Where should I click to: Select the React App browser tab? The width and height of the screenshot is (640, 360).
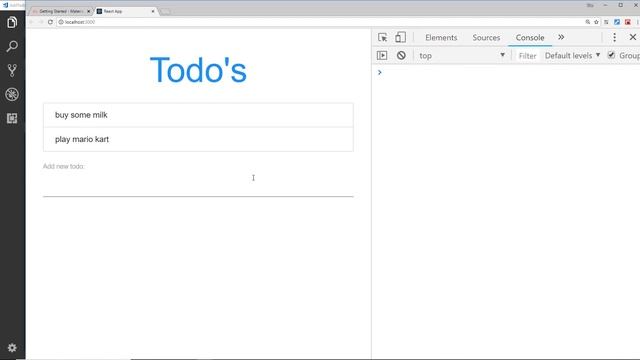tap(126, 11)
